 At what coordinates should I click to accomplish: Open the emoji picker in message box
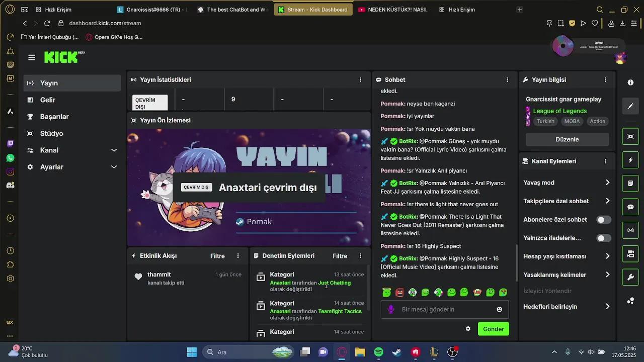499,309
